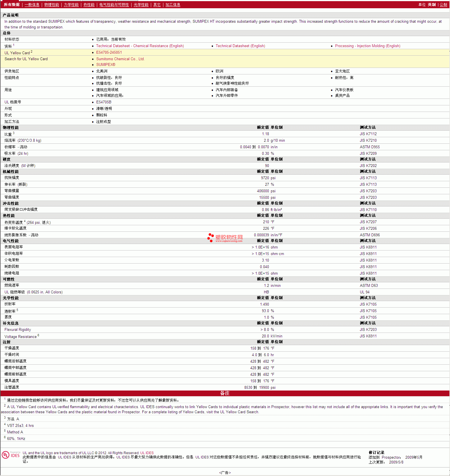This screenshot has width=450, height=476.
Task: Click the 雾度 row label
Action: pyautogui.click(x=8, y=317)
